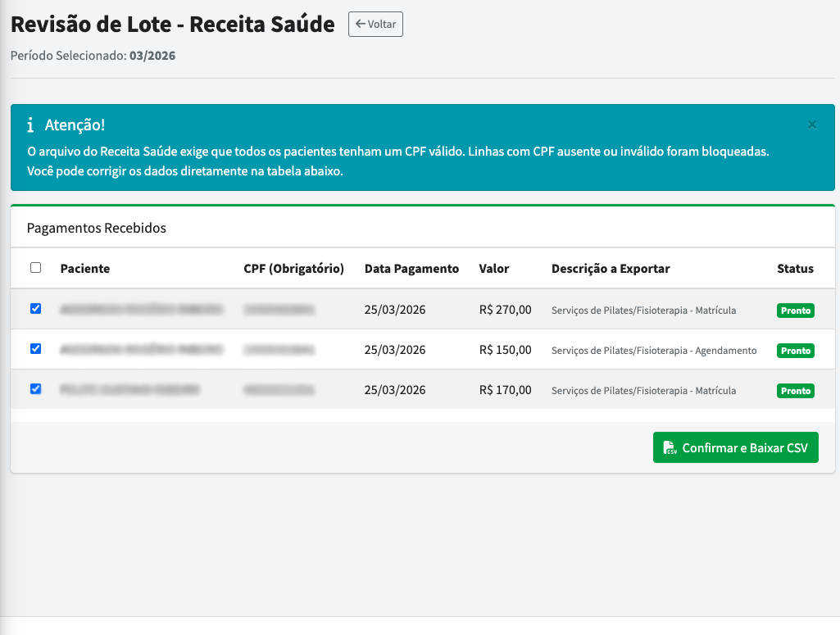840x635 pixels.
Task: Toggle the select-all checkbox in the table header
Action: 34,268
